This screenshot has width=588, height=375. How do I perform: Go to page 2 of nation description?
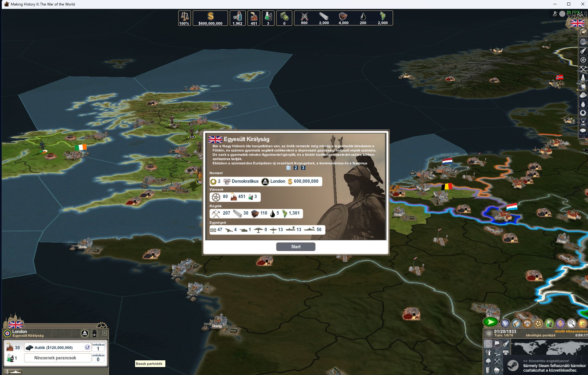[296, 168]
